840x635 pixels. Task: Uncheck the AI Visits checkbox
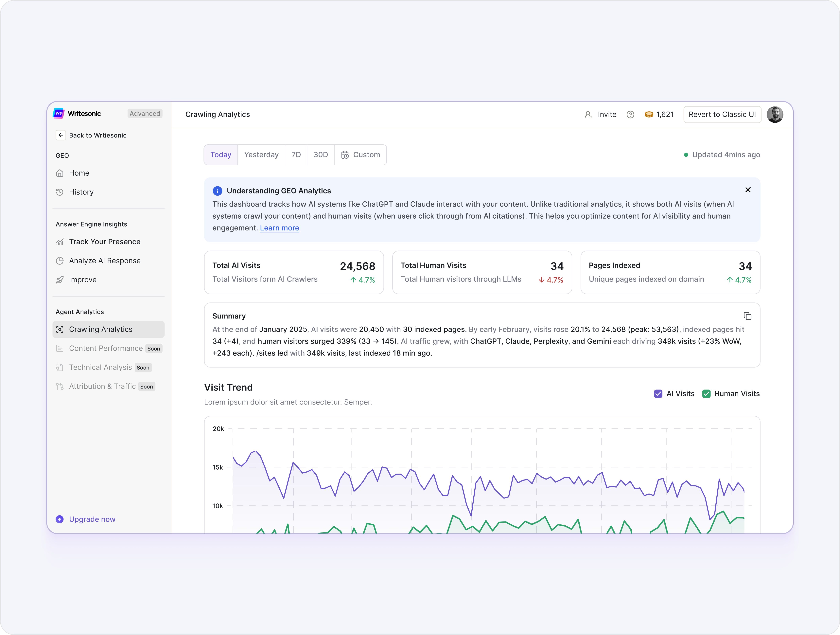(658, 394)
